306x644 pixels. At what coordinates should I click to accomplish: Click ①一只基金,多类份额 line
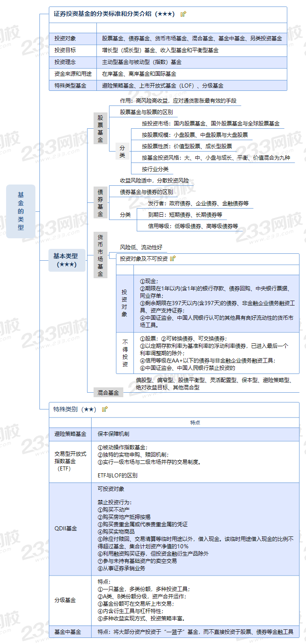(x=144, y=589)
